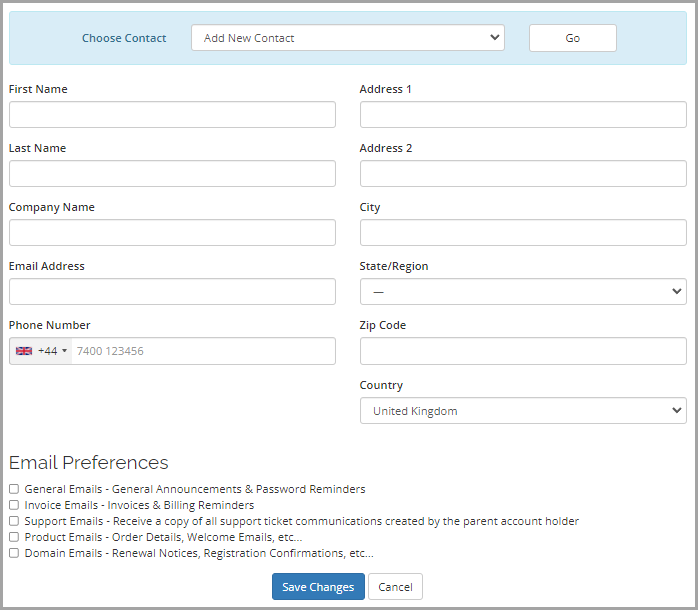
Task: Click the Zip Code text box
Action: pos(522,351)
